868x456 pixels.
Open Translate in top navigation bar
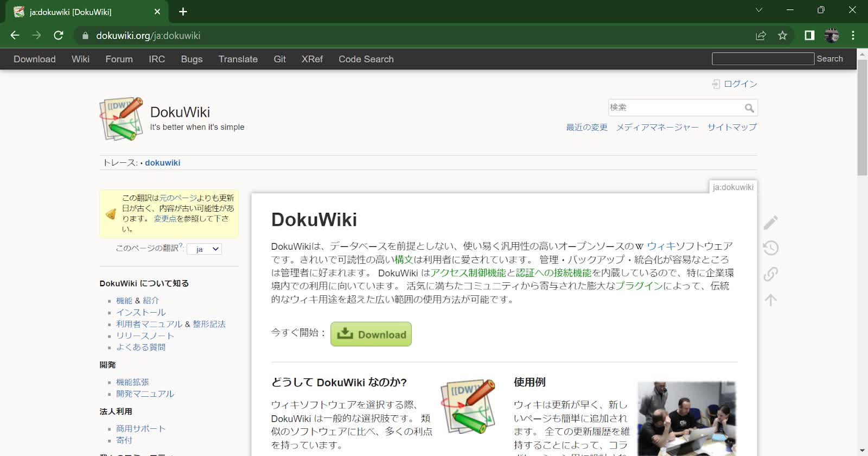[238, 59]
